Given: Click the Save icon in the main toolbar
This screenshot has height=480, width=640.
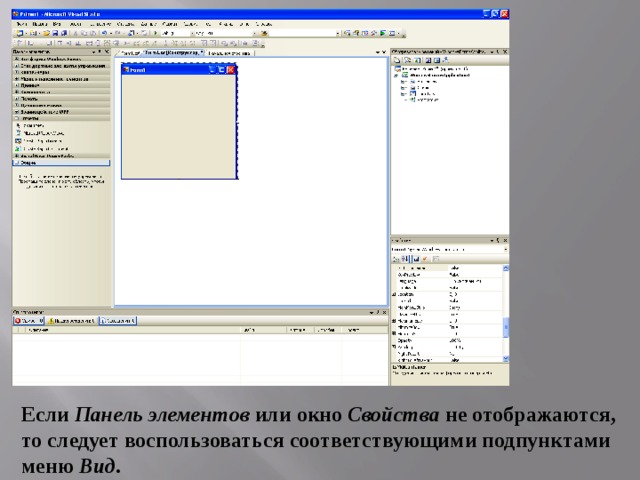Looking at the screenshot, I should 57,33.
